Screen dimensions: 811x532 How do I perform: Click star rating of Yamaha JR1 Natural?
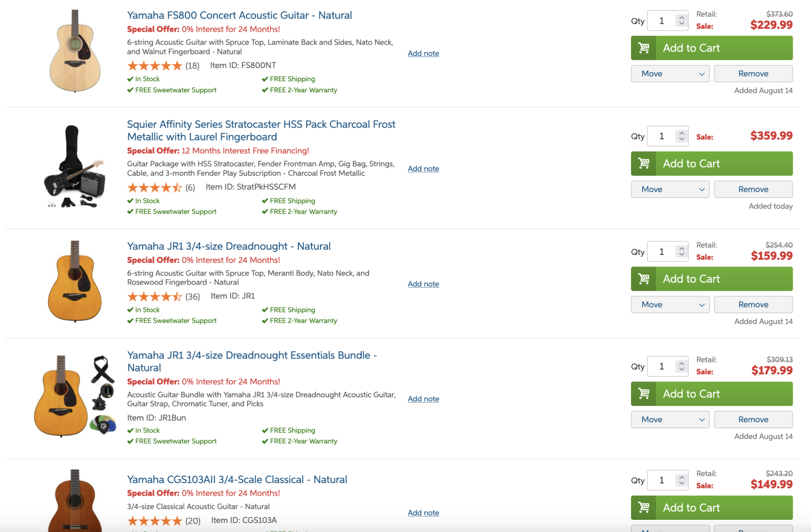coord(154,297)
